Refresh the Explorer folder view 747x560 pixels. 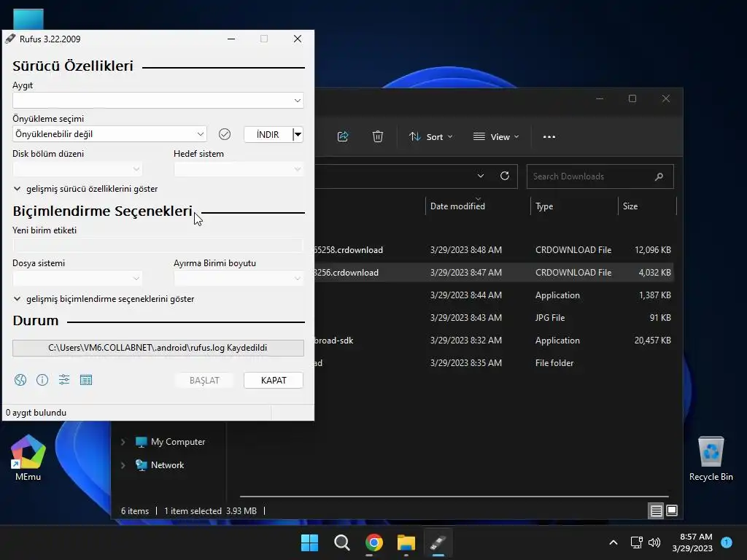click(505, 176)
